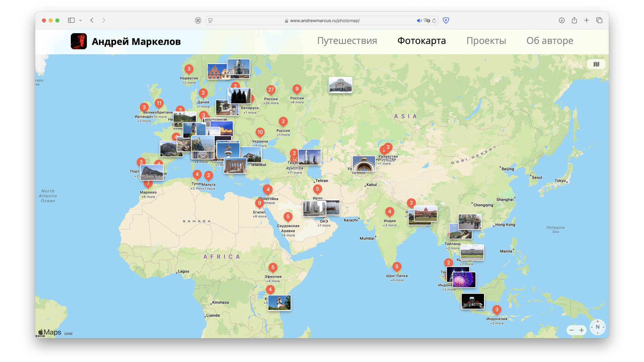Expand the Украина cluster marked 10
644x362 pixels.
point(260,132)
